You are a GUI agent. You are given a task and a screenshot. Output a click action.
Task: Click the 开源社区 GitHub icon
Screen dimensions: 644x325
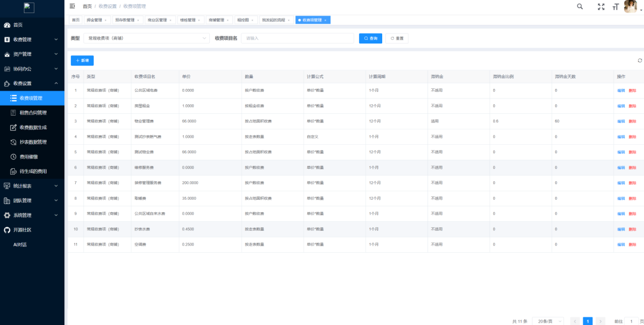click(x=7, y=230)
